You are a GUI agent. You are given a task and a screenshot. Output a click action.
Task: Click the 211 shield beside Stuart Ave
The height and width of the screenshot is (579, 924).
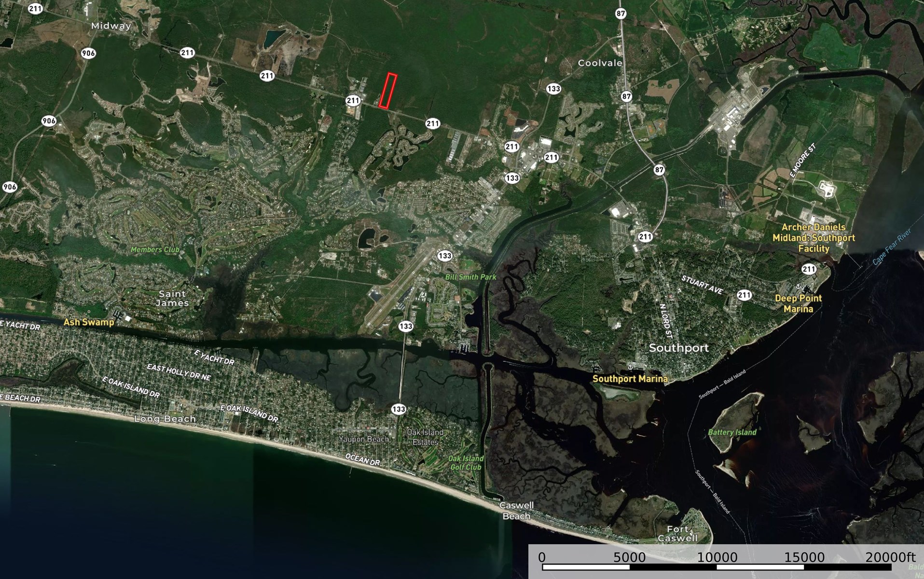coord(745,295)
